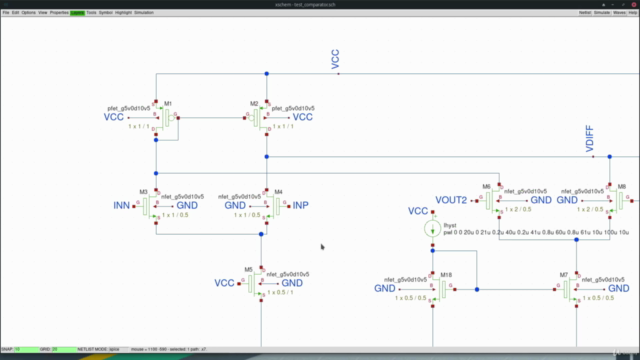
Task: Select the vertical VCC label at top
Action: click(335, 59)
